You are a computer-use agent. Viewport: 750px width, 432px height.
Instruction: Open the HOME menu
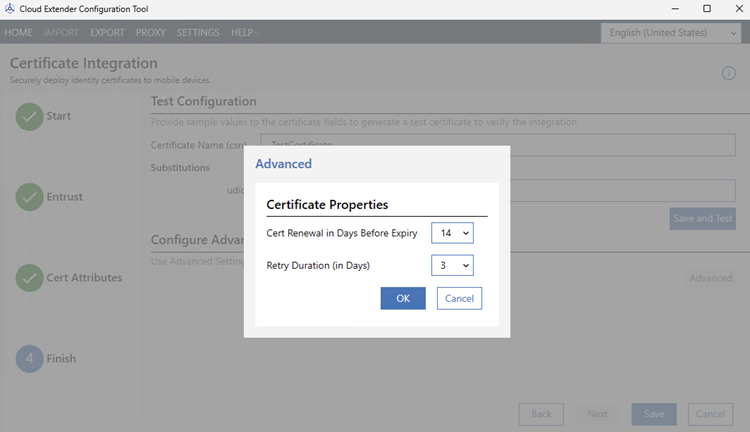[18, 32]
